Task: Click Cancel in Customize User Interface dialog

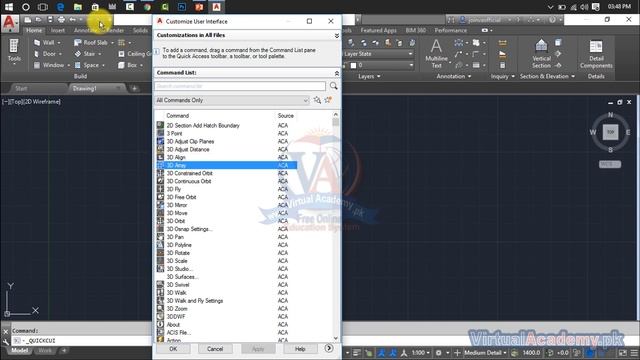Action: tap(215, 349)
